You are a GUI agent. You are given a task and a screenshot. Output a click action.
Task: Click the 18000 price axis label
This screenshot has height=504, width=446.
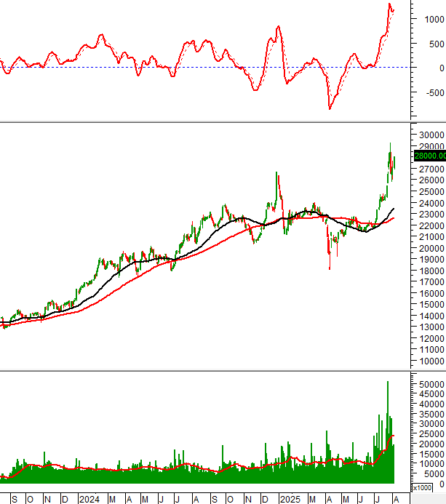click(432, 271)
